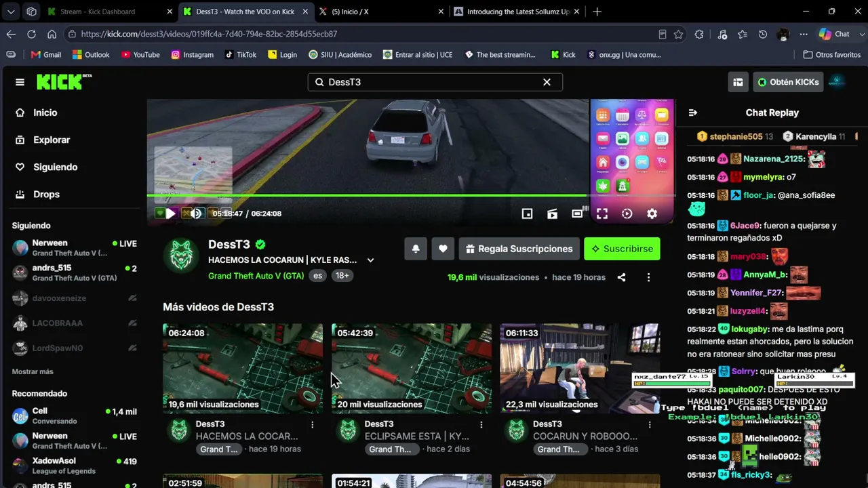Add page to favorites with star

(x=678, y=34)
